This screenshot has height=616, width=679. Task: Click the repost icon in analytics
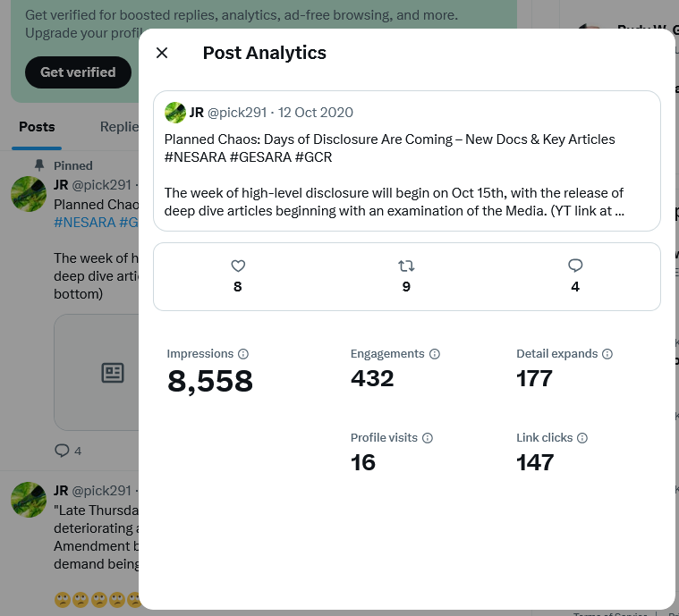pos(406,266)
